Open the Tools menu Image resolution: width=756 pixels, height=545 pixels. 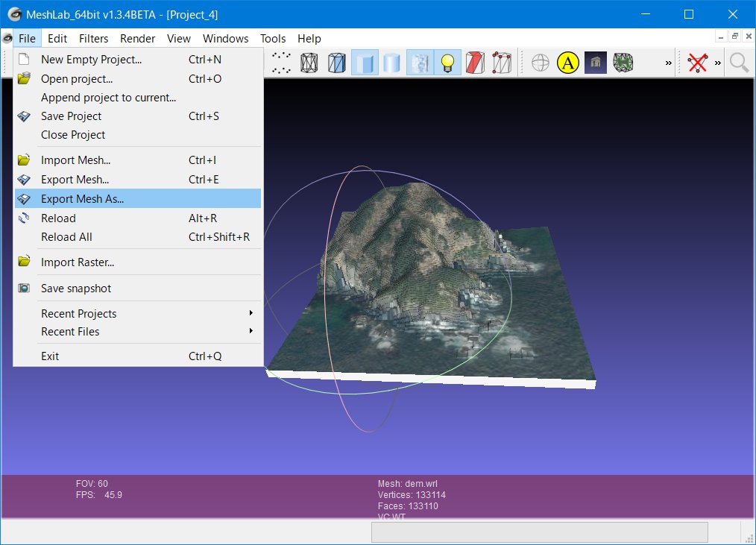tap(273, 39)
